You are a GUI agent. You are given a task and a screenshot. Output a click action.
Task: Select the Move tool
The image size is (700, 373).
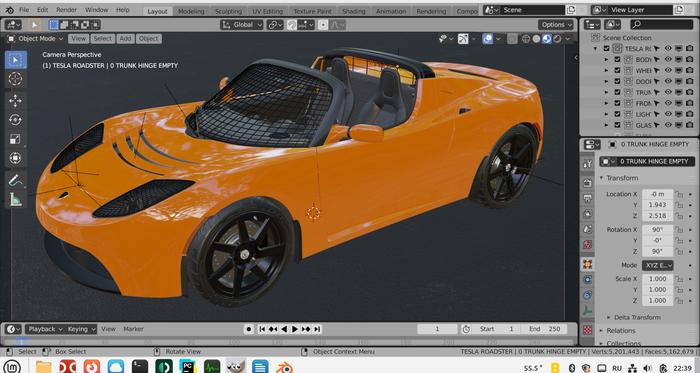(x=15, y=101)
